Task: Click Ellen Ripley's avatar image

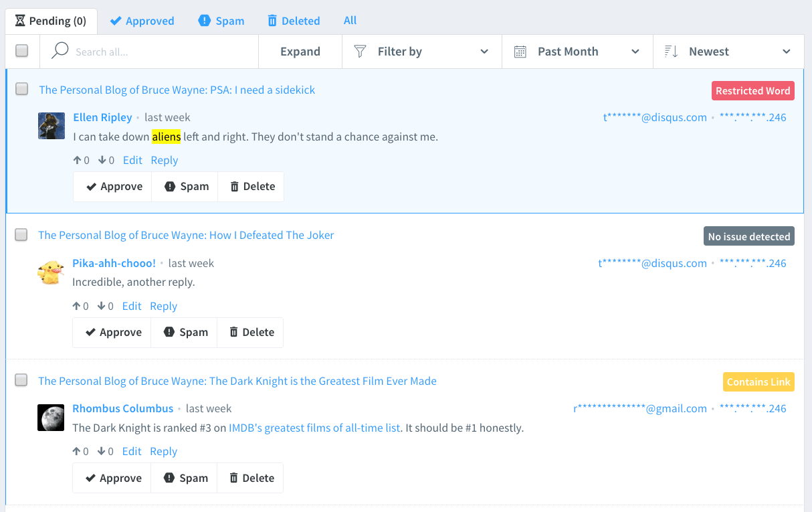Action: [x=52, y=126]
